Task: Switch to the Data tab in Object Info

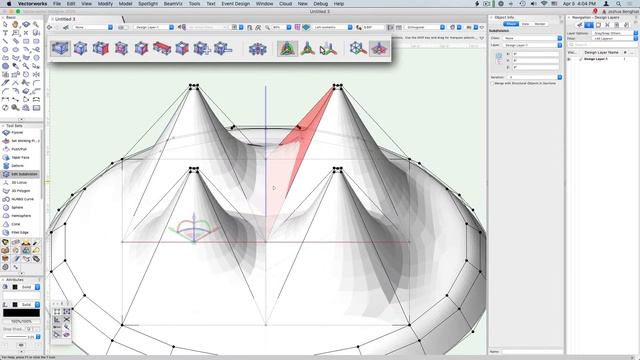Action: pos(525,24)
